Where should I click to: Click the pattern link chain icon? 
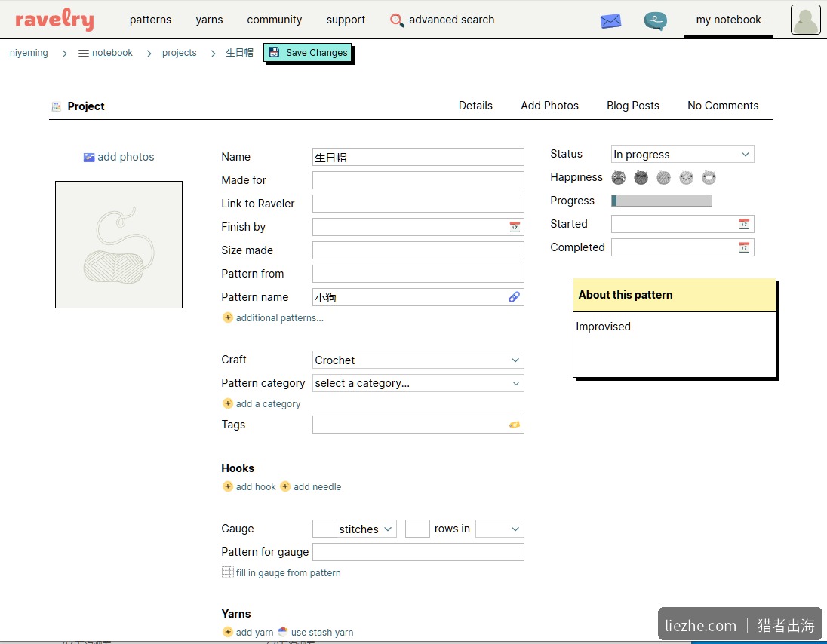515,297
